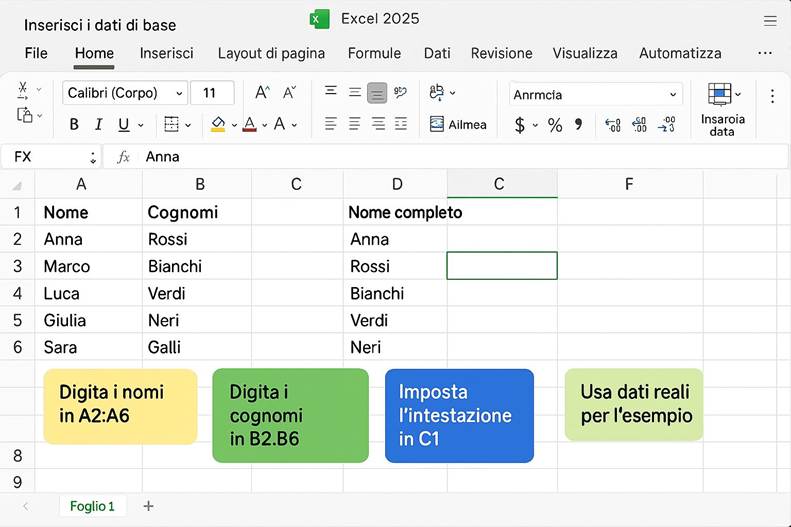This screenshot has width=791, height=527.
Task: Toggle Underline formatting
Action: click(124, 124)
